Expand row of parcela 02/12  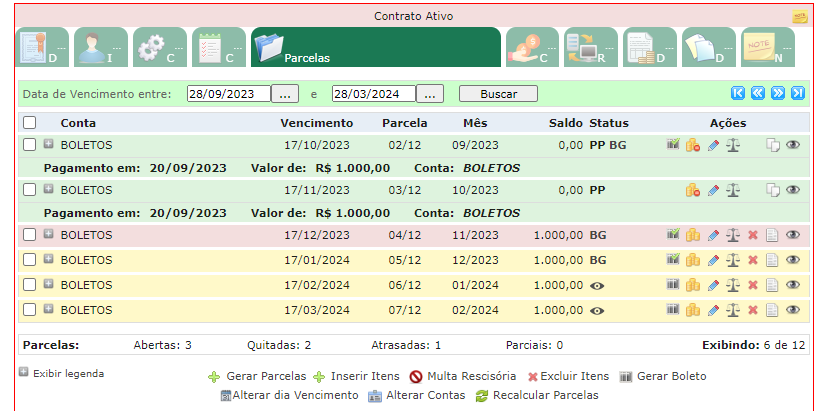pos(48,144)
